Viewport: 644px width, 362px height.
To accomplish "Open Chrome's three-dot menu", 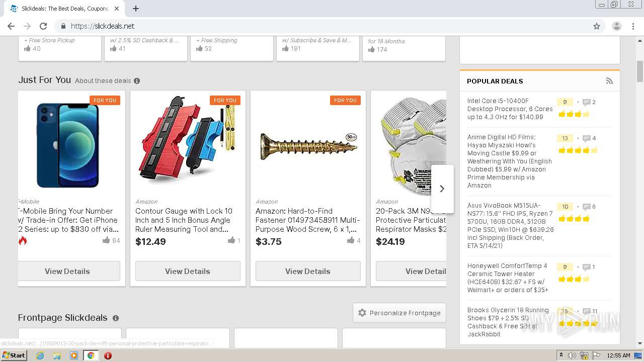I will pyautogui.click(x=633, y=26).
